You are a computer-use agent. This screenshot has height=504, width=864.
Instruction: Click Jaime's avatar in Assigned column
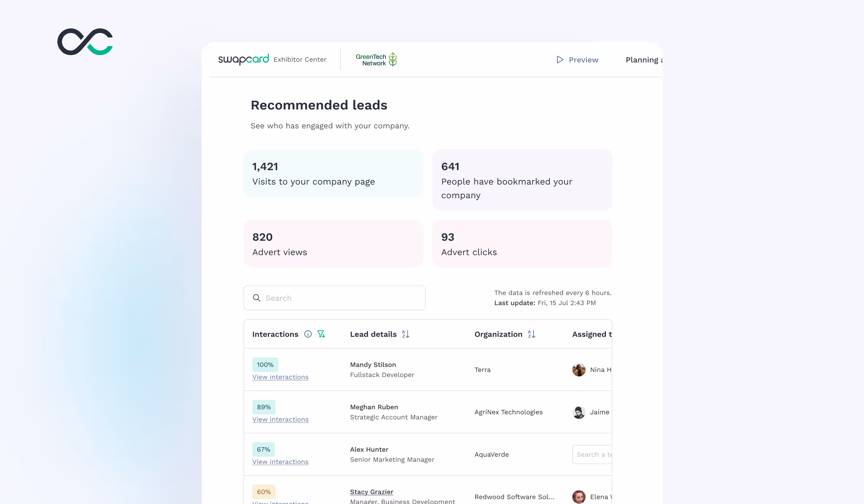[579, 412]
